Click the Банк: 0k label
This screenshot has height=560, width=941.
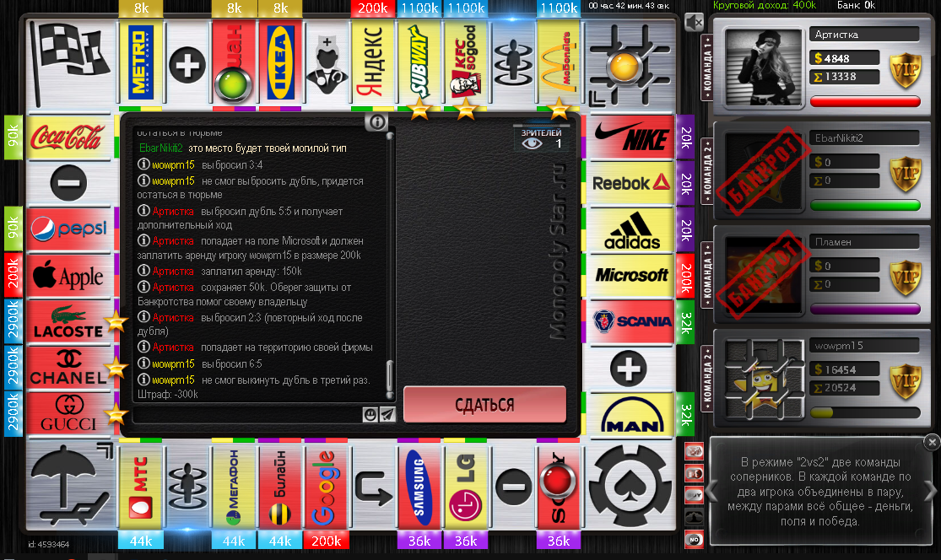coord(856,5)
